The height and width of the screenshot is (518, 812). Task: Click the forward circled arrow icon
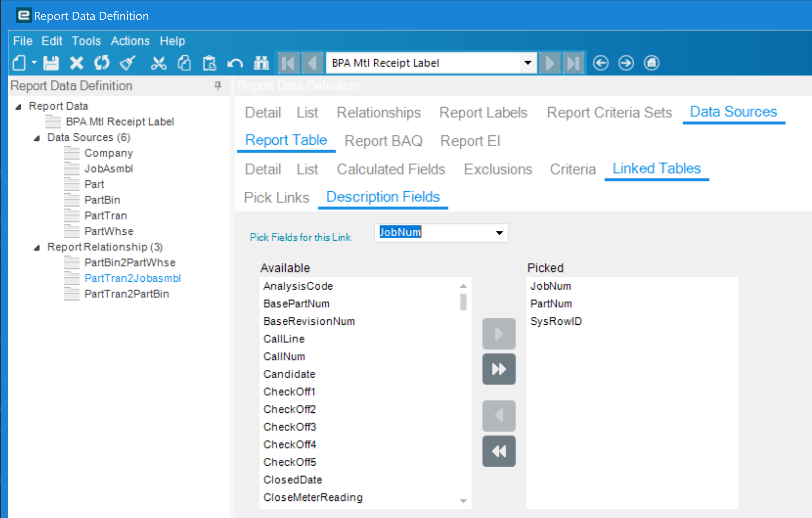(x=626, y=63)
